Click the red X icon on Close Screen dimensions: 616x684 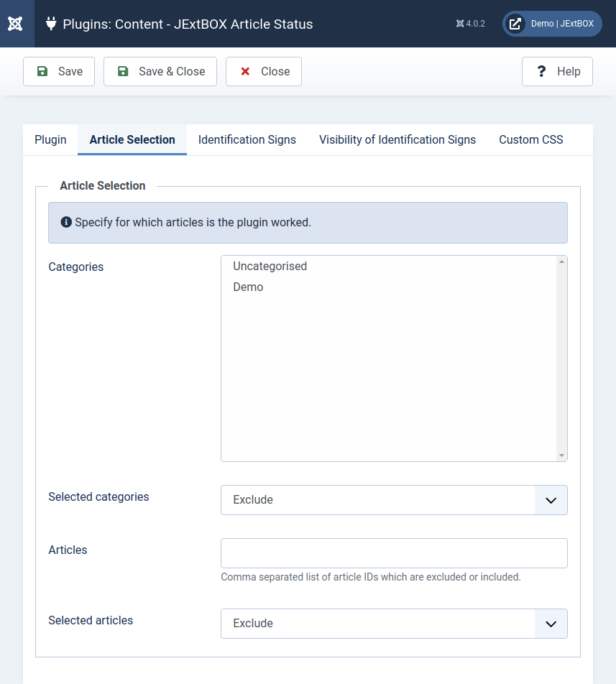pyautogui.click(x=245, y=71)
